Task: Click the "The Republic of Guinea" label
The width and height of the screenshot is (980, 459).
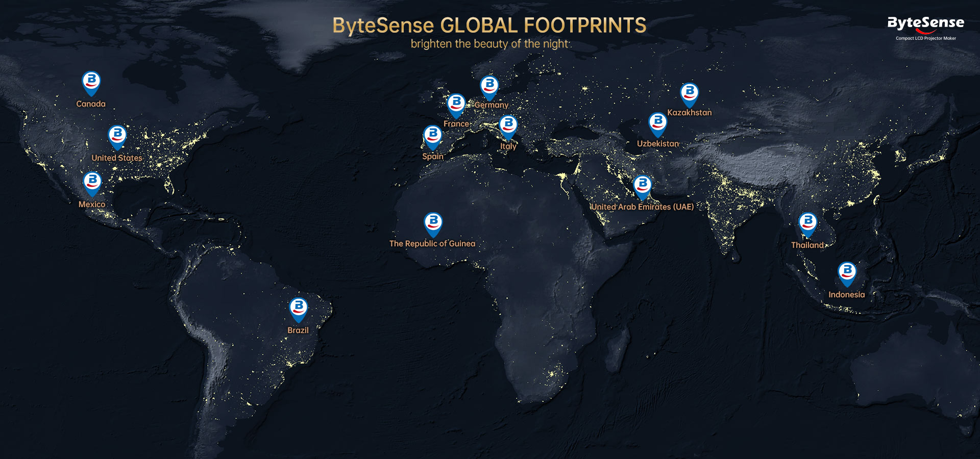Action: coord(432,244)
